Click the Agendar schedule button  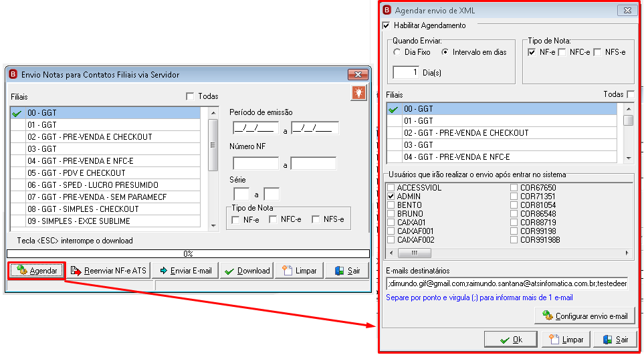[x=37, y=271]
